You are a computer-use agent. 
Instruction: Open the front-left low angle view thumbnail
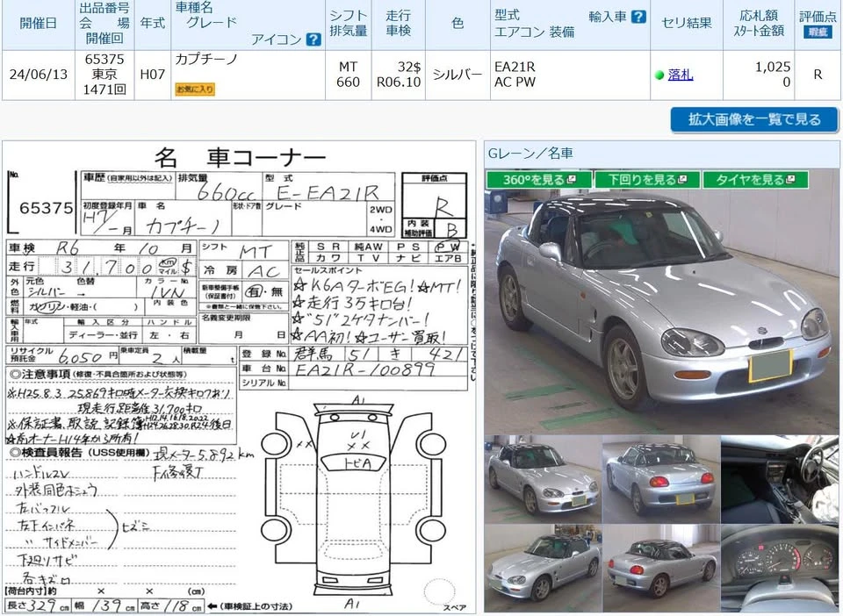543,569
